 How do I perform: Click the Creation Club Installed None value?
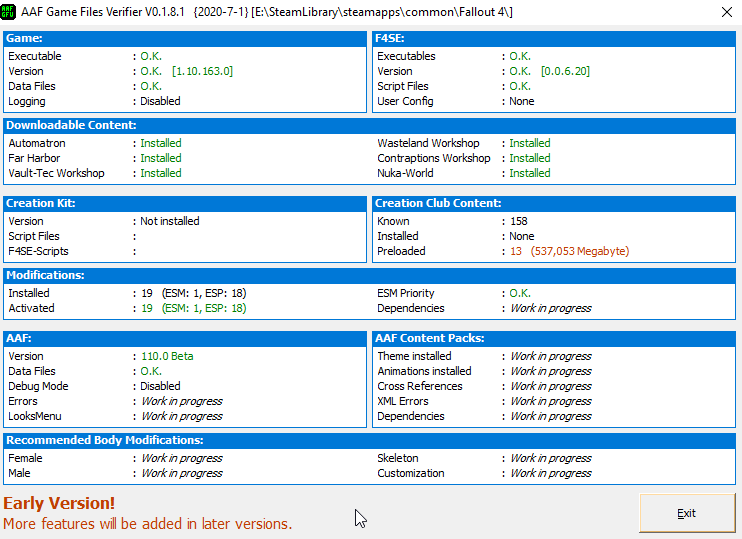click(x=521, y=236)
